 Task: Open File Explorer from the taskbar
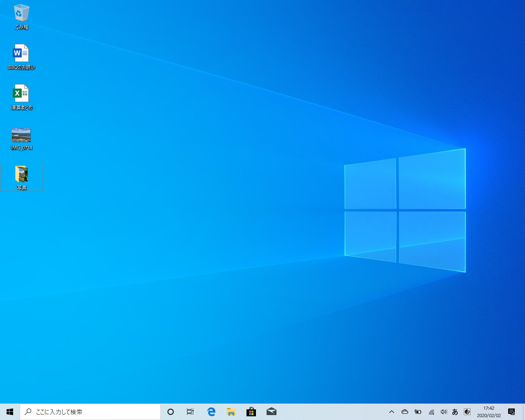[231, 412]
